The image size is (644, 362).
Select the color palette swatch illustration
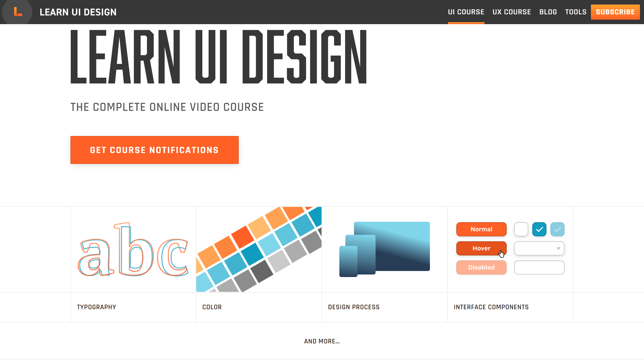click(x=259, y=249)
